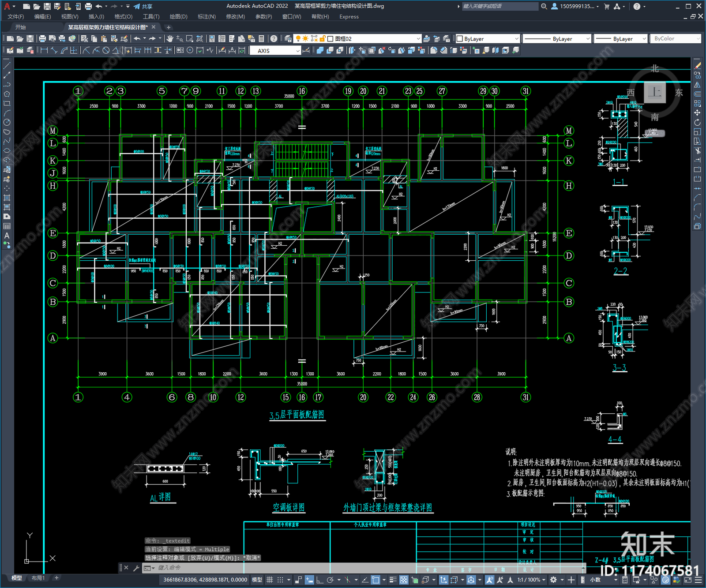
Task: Expand the layer dropdown showing 图框02
Action: click(418, 39)
